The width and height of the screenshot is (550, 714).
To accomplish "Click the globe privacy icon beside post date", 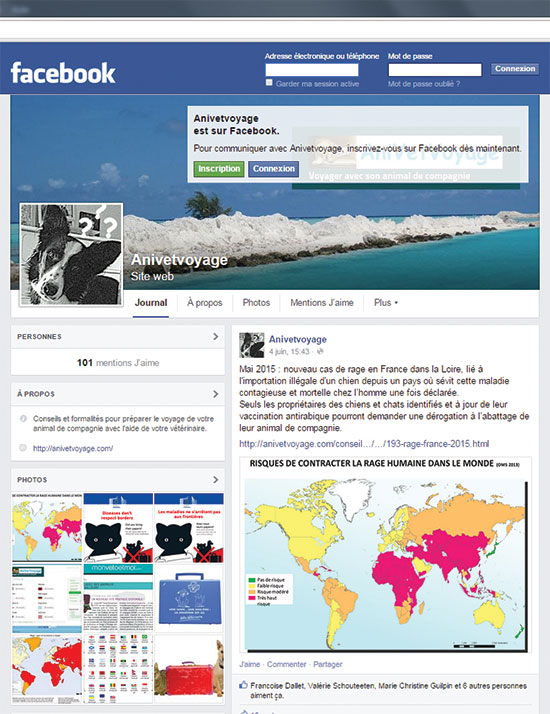I will pos(320,352).
